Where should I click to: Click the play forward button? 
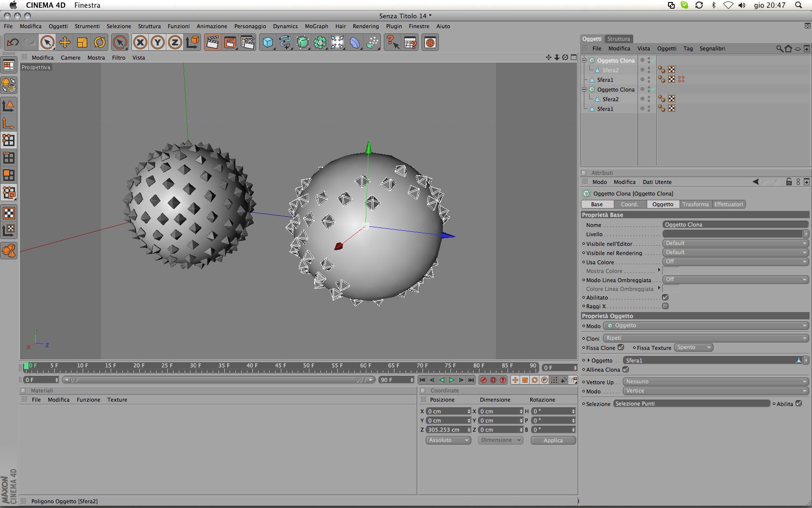(451, 380)
